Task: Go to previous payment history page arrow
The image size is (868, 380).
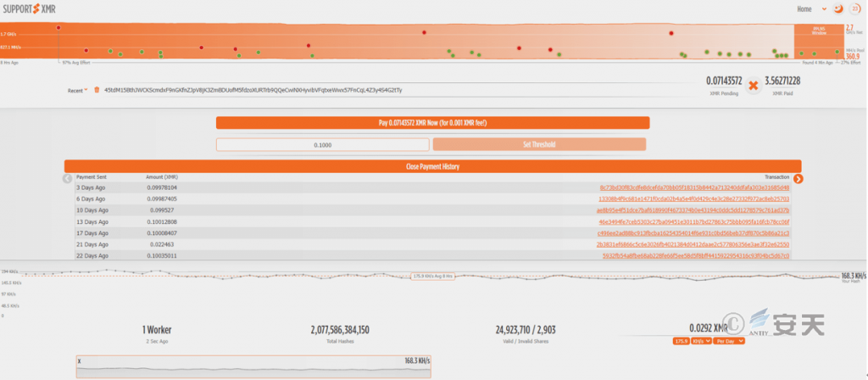Action: click(68, 179)
